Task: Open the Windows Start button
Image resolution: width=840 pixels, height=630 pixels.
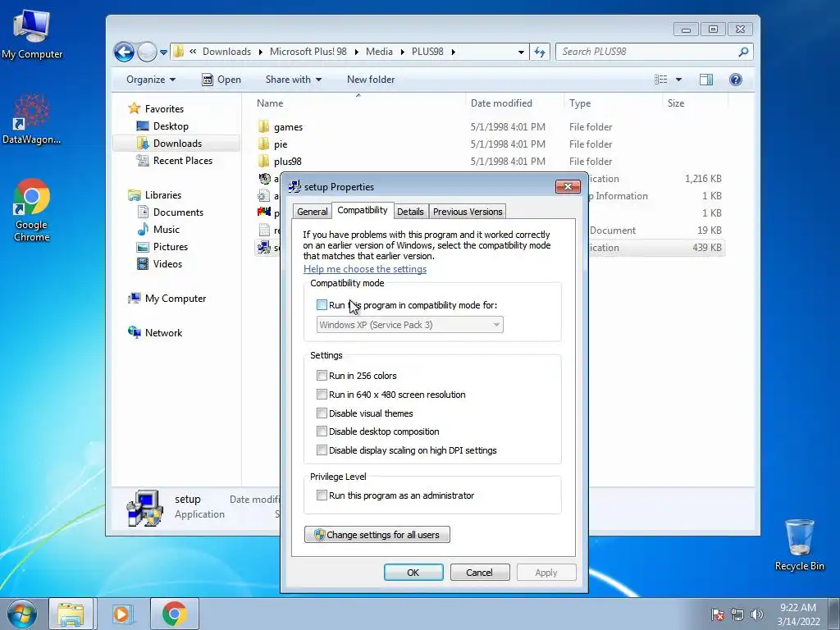Action: pyautogui.click(x=21, y=614)
